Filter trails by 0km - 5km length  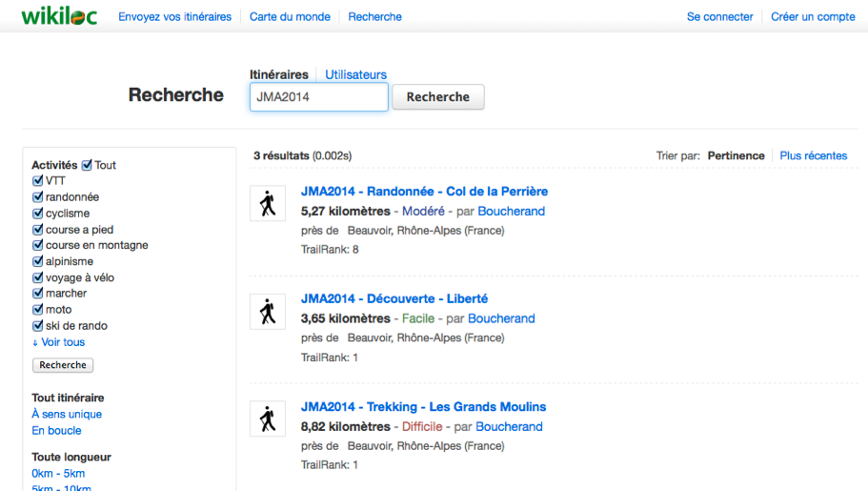(58, 474)
